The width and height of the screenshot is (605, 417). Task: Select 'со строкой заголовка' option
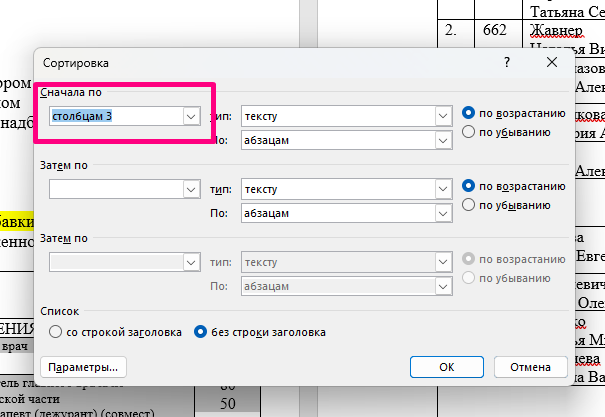pyautogui.click(x=56, y=331)
